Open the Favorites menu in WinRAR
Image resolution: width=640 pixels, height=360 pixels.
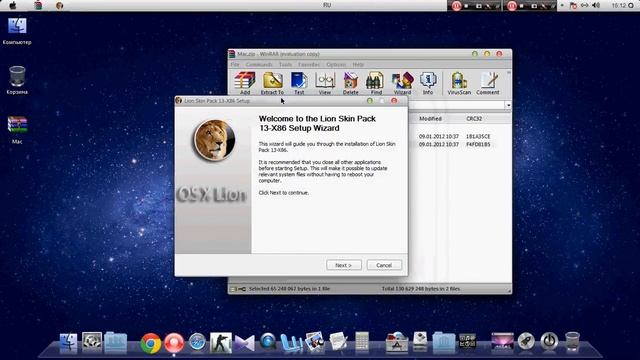pos(309,64)
